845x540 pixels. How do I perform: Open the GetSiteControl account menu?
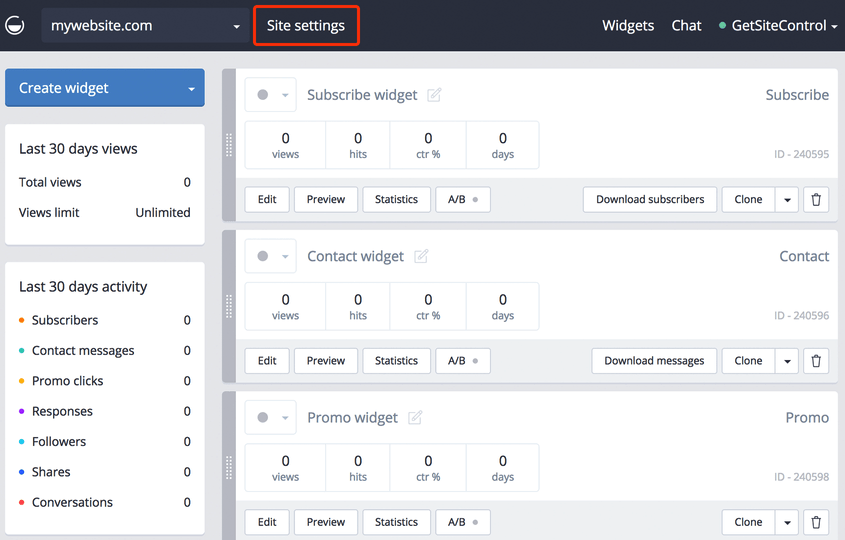(x=778, y=25)
